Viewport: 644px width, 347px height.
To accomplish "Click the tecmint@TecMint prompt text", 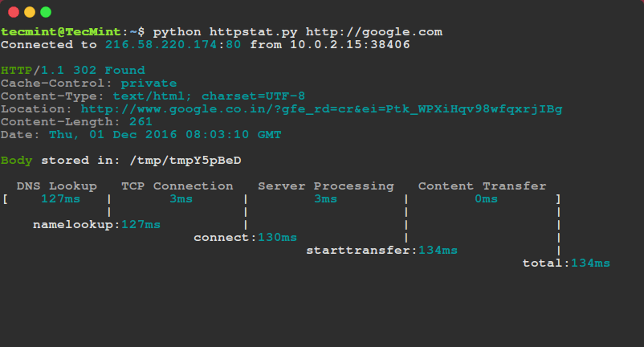I will pos(52,32).
